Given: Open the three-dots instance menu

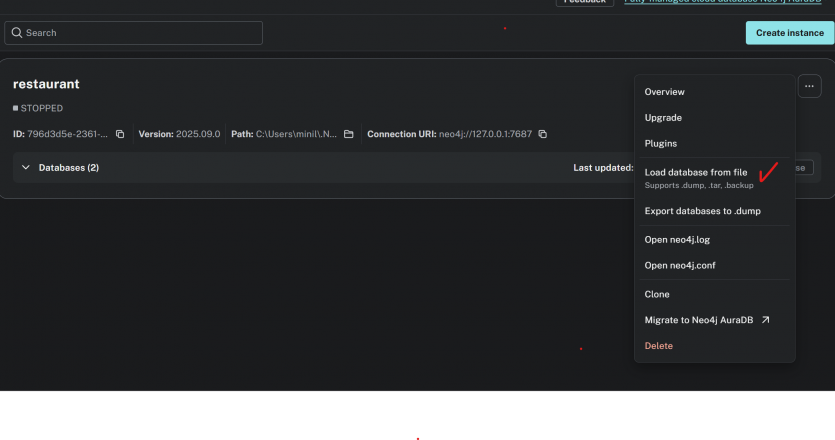Looking at the screenshot, I should pyautogui.click(x=809, y=86).
